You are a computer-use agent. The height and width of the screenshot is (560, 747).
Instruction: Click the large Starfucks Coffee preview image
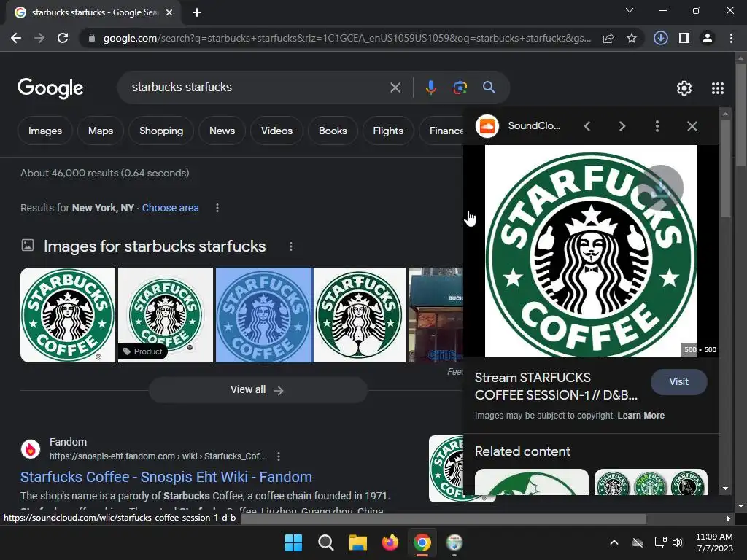click(x=591, y=251)
